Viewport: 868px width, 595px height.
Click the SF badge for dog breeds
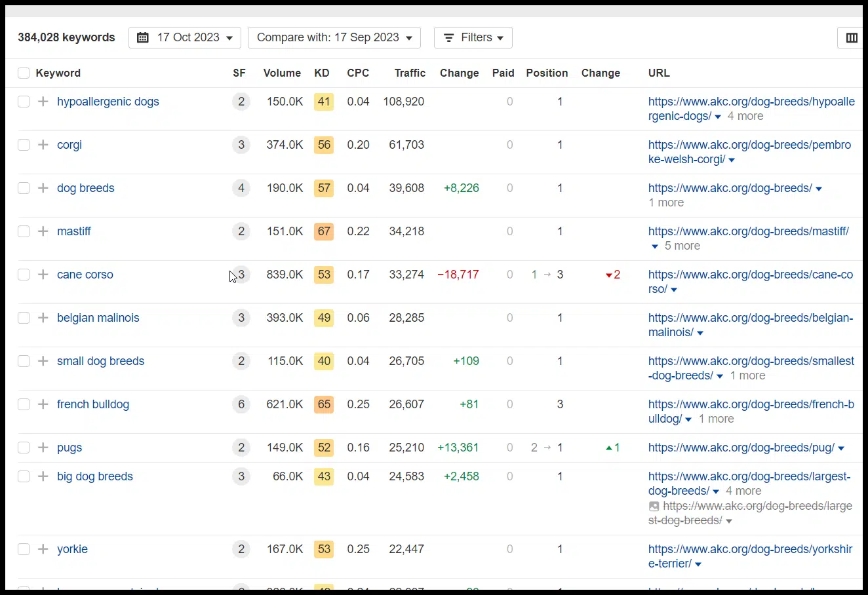(x=241, y=188)
